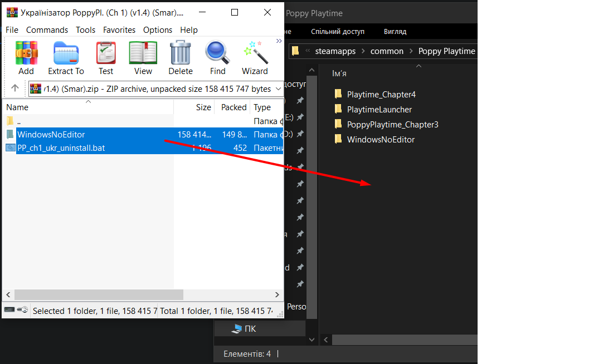Viewport: 613px width, 364px height.
Task: Open the View toolbar icon
Action: pos(143,53)
